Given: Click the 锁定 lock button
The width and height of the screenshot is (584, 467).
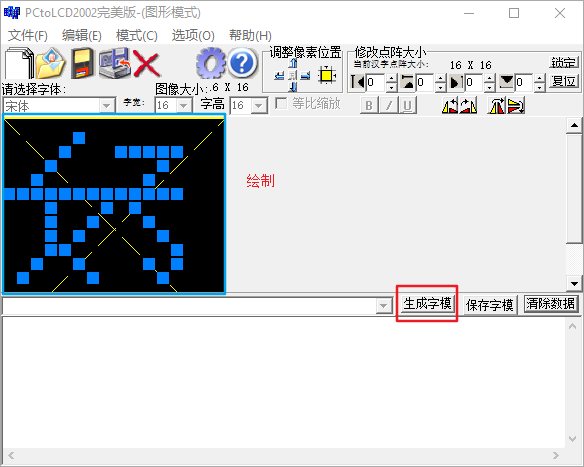Looking at the screenshot, I should click(564, 63).
